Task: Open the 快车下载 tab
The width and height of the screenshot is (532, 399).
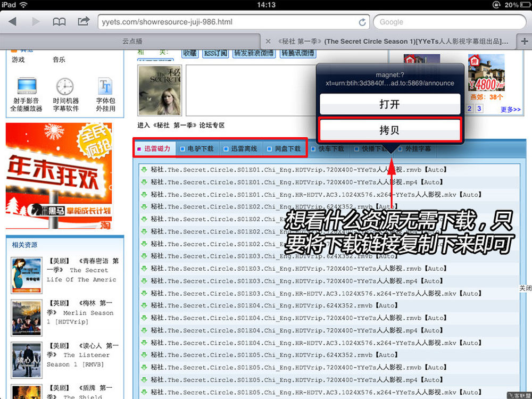Action: pos(328,148)
